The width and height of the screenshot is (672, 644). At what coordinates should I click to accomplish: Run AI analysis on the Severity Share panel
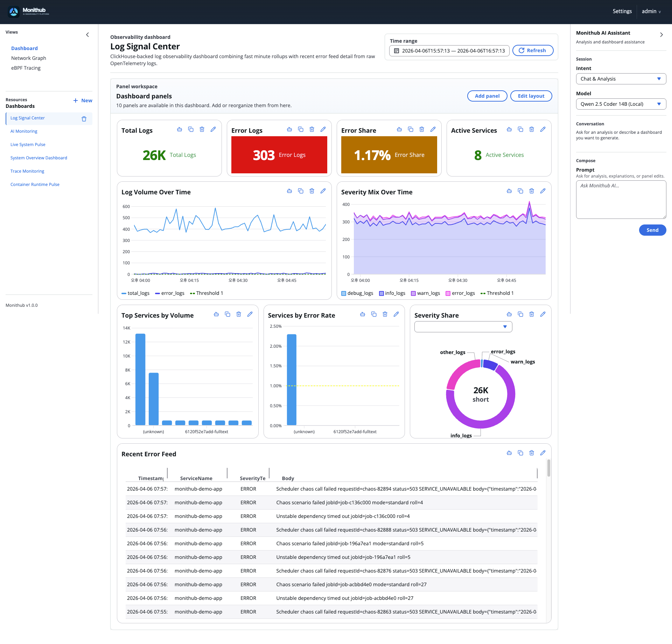click(x=509, y=314)
